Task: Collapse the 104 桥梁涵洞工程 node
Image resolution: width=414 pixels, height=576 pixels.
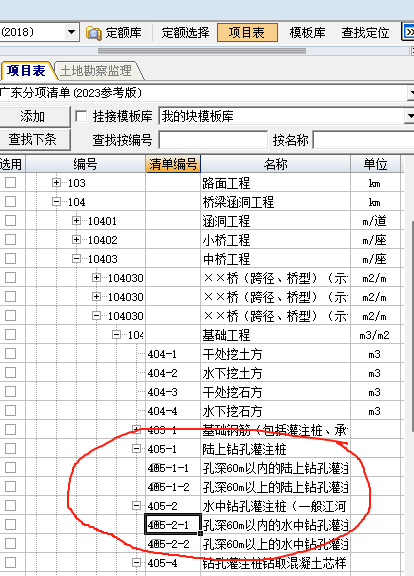Action: [56, 202]
